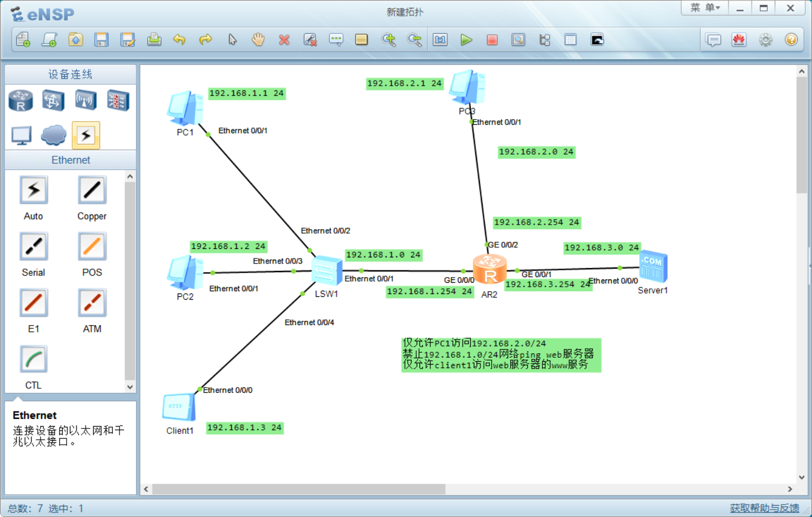Click the canvas horizontal scrollbar thumb
The height and width of the screenshot is (517, 812).
coord(299,489)
